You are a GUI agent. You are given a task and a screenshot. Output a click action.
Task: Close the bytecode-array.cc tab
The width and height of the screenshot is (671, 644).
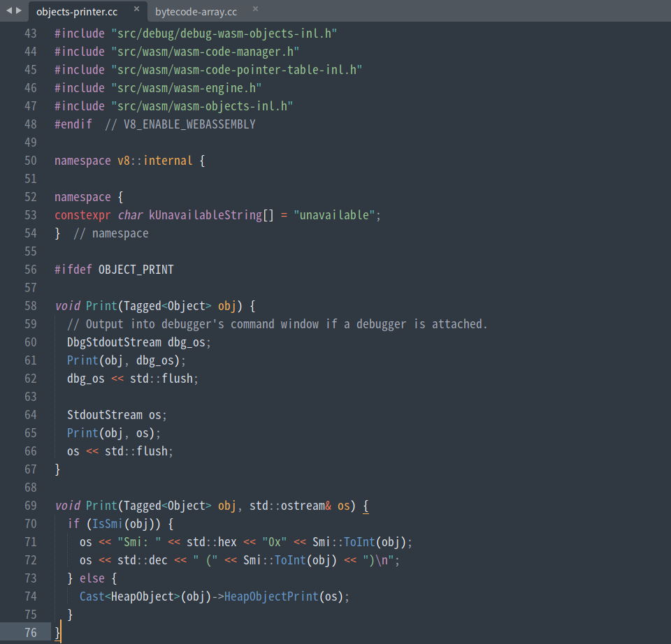255,9
